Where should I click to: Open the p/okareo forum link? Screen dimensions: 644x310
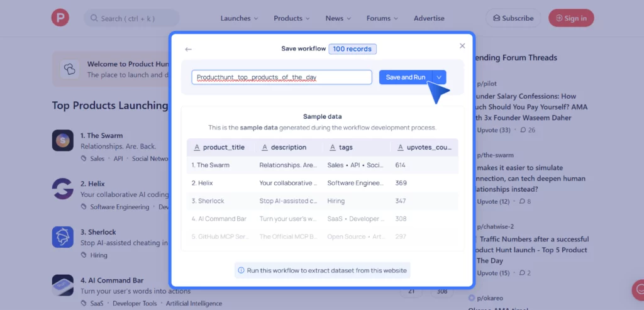489,298
